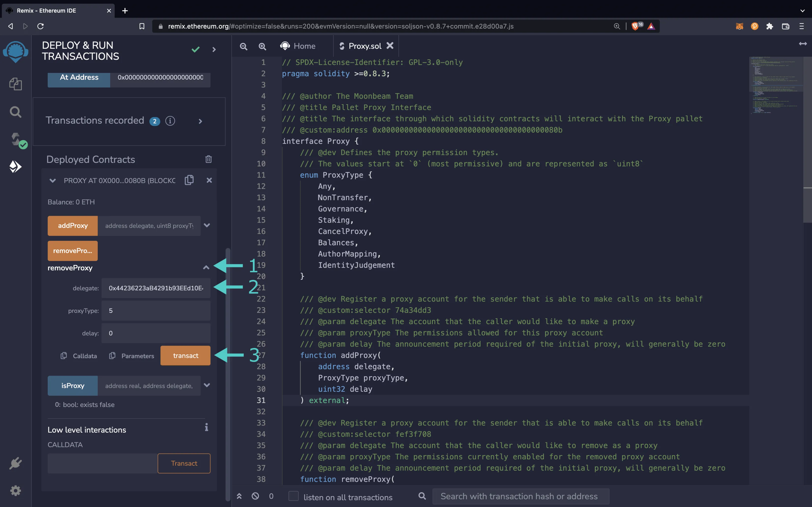Click the Brave Rewards triangle icon
This screenshot has height=507, width=812.
(651, 26)
